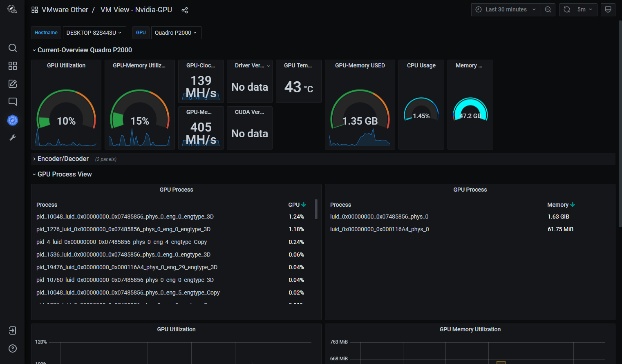This screenshot has width=622, height=364.
Task: Sort by Memory column arrow
Action: click(573, 205)
